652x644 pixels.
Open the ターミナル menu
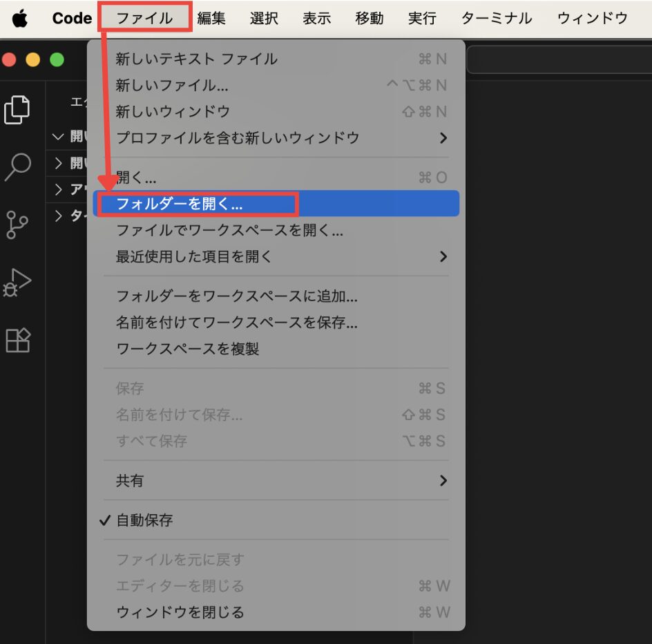[497, 19]
